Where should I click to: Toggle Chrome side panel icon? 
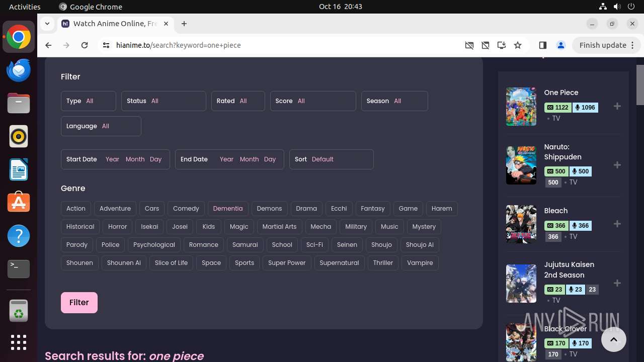542,45
